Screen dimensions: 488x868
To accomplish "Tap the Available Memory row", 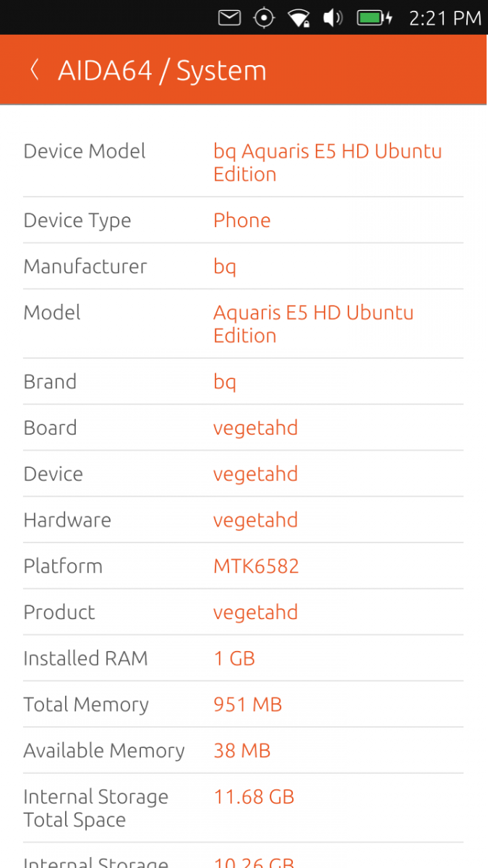I will pos(243,751).
